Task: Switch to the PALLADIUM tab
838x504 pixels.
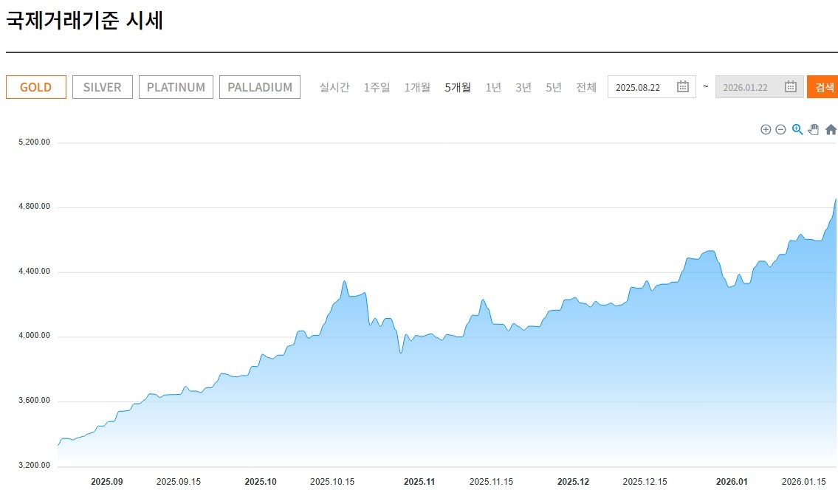Action: tap(260, 87)
